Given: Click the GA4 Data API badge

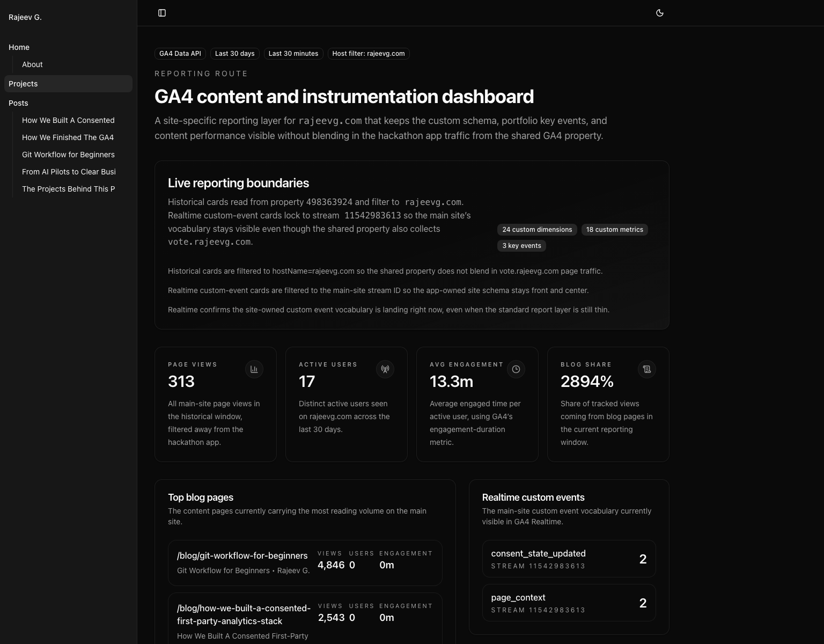Looking at the screenshot, I should 180,54.
